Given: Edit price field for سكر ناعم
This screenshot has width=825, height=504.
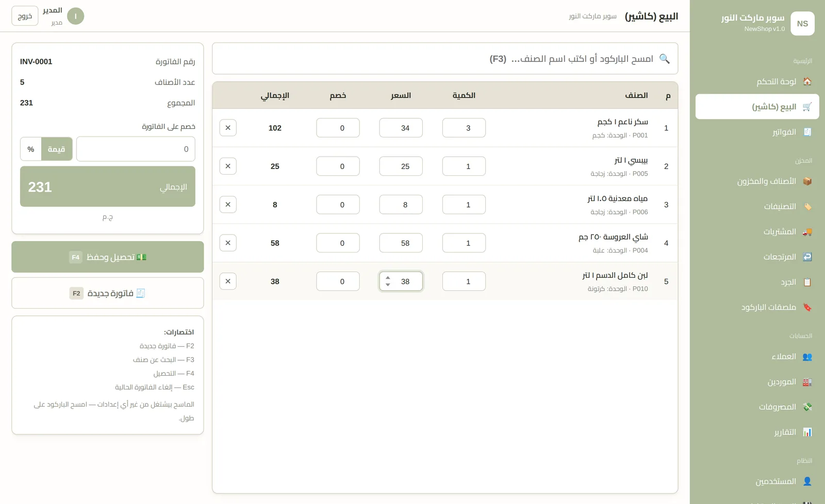Looking at the screenshot, I should tap(401, 128).
